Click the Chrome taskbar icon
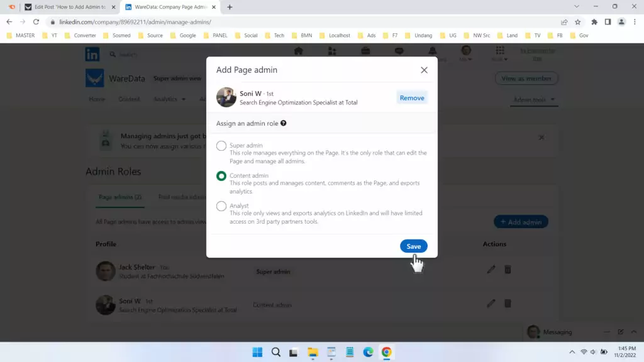The height and width of the screenshot is (362, 644). tap(387, 352)
